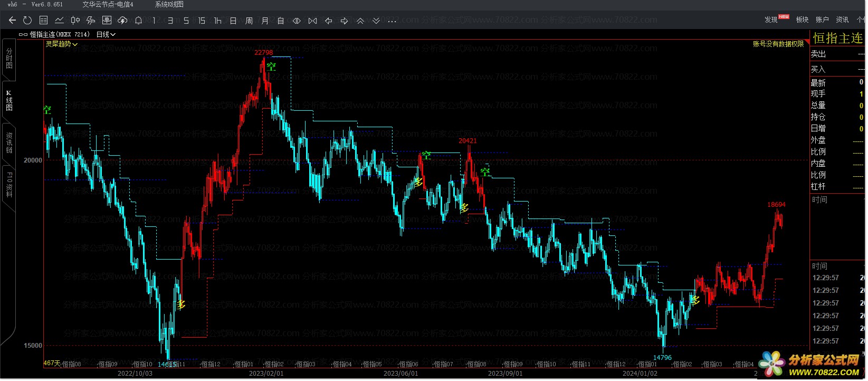
Task: Click the 2024/01/02 date axis label
Action: 640,374
